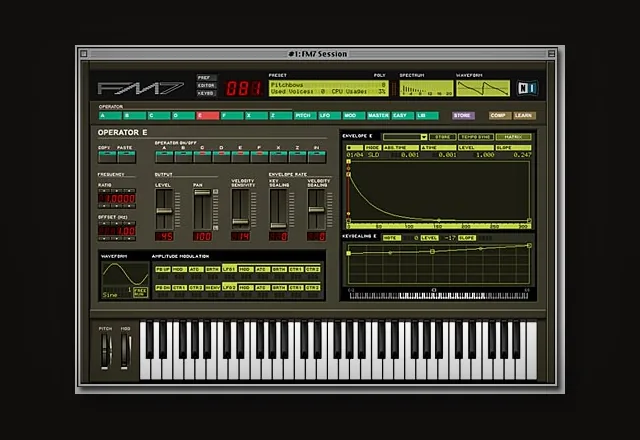Image resolution: width=640 pixels, height=440 pixels.
Task: Toggle operator B on/off switch
Action: pyautogui.click(x=183, y=157)
